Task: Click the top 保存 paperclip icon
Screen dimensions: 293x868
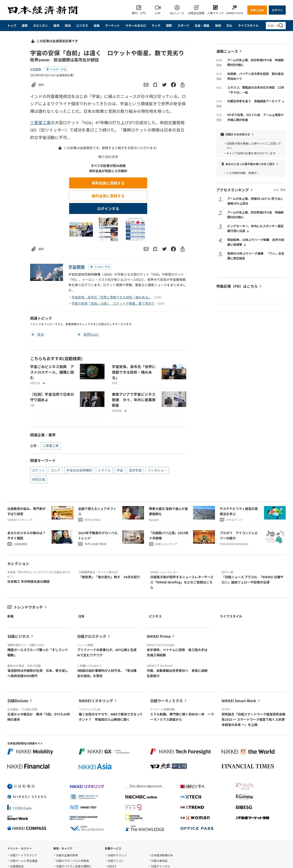Action: 34,85
